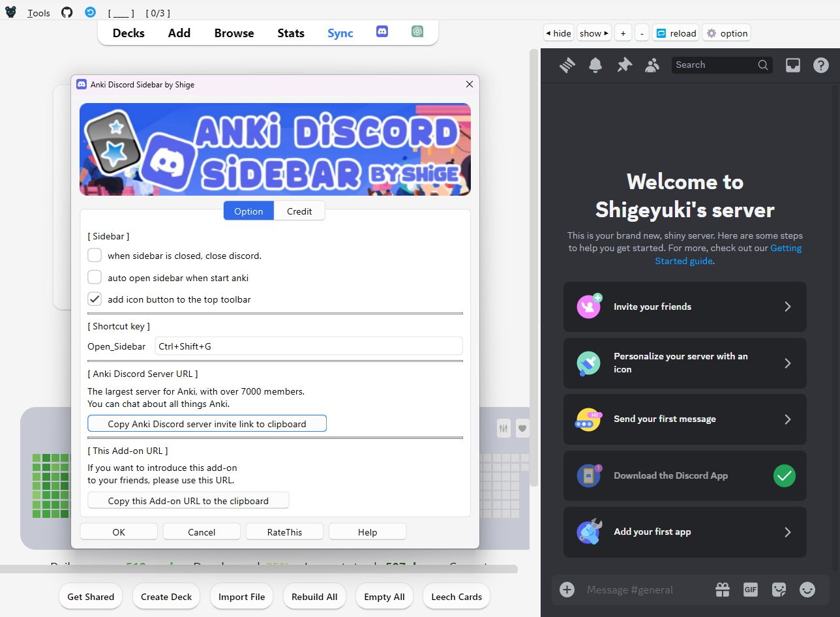Open the Browse tab in Anki

click(x=234, y=33)
